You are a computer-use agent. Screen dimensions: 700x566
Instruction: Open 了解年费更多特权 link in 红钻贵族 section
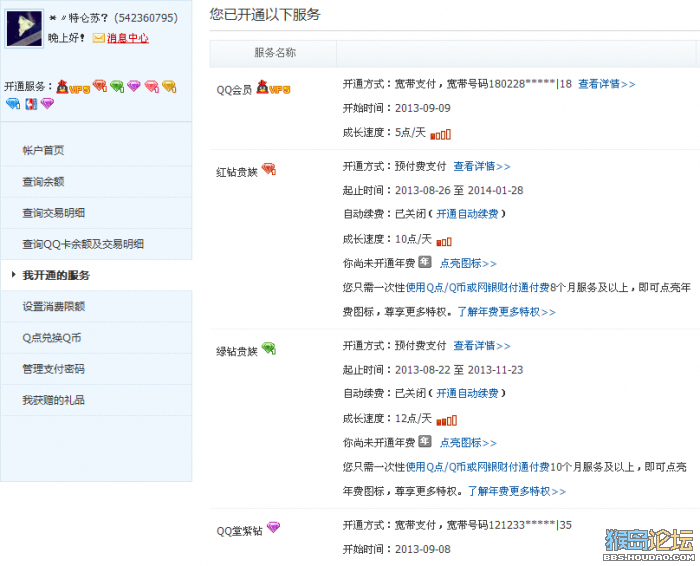click(x=506, y=312)
